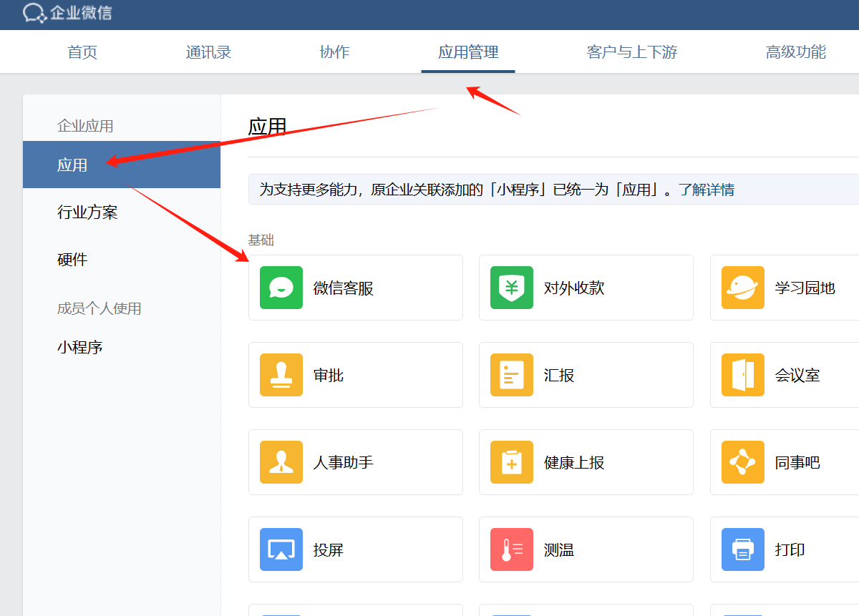This screenshot has width=859, height=616.
Task: Switch to the 通讯录 tab
Action: click(x=208, y=52)
